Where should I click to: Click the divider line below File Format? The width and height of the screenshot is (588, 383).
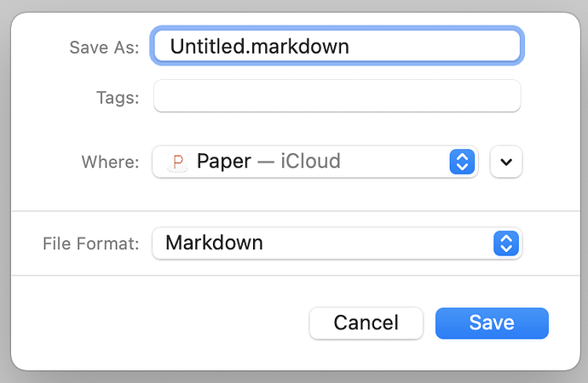pyautogui.click(x=294, y=276)
